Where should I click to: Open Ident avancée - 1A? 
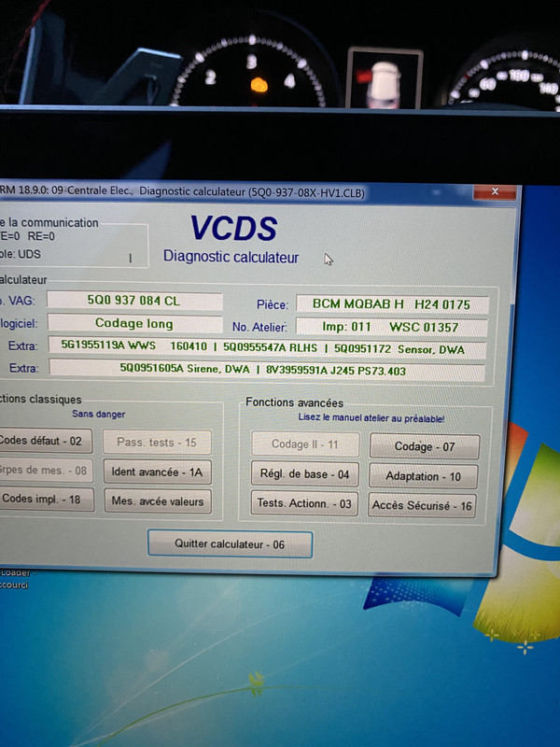(157, 472)
